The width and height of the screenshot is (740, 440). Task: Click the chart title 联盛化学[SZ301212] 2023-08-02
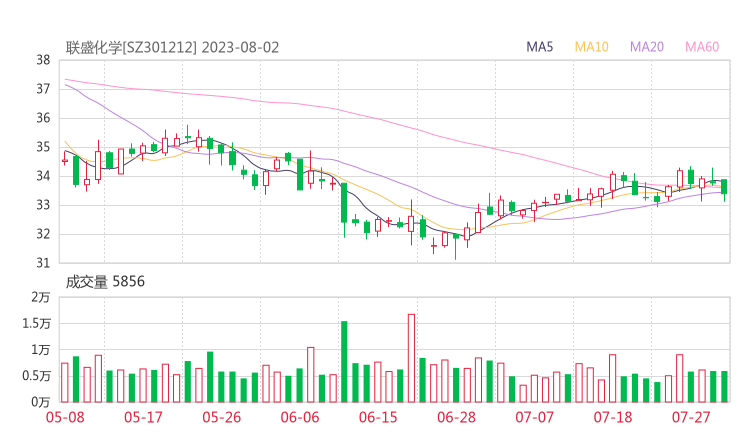[x=172, y=48]
